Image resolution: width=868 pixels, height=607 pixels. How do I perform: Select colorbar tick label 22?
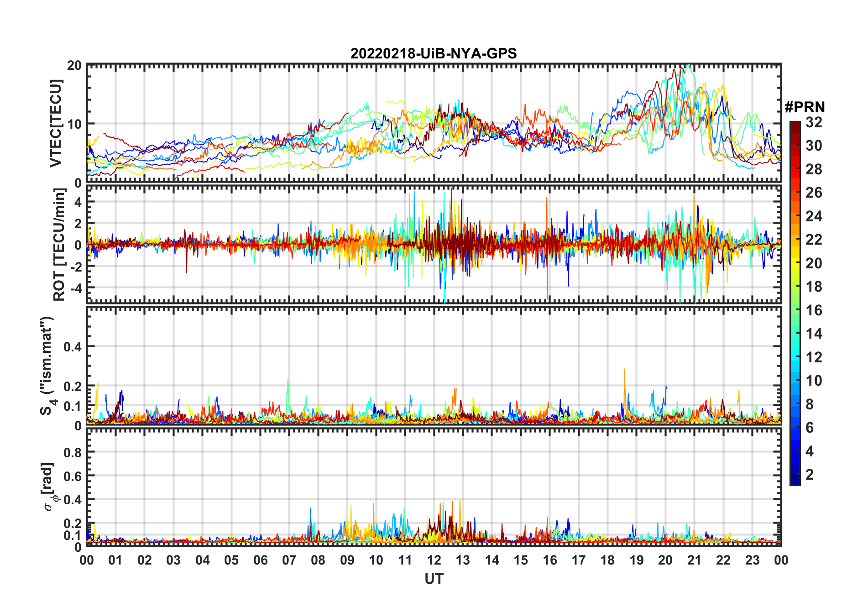click(x=814, y=240)
